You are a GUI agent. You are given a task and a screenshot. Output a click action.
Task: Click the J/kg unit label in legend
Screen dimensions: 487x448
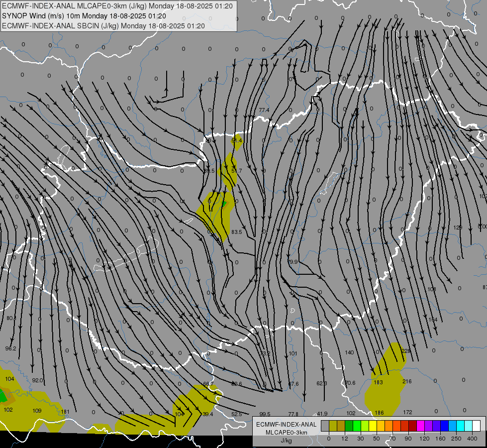pyautogui.click(x=286, y=441)
